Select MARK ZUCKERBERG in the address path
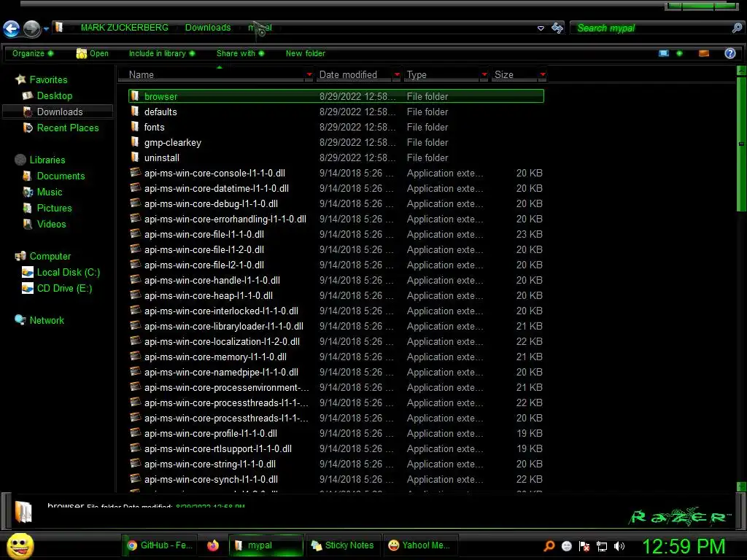Screen dimensions: 747x560 (124, 28)
